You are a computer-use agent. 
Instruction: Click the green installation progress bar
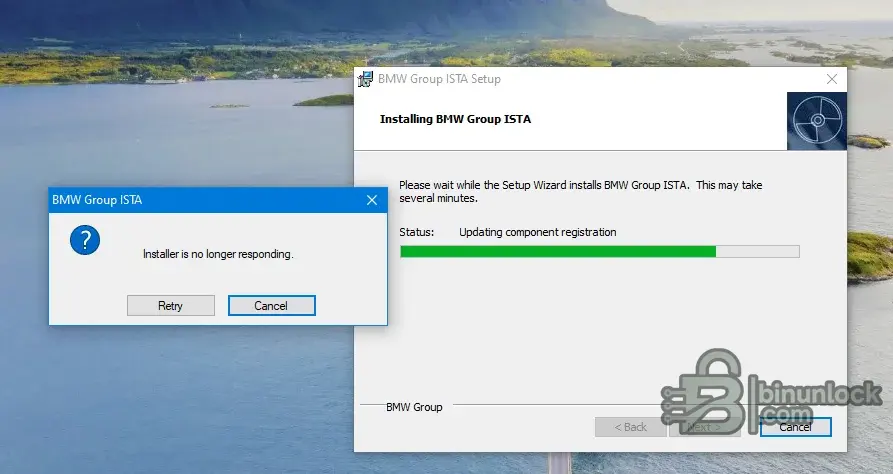click(x=600, y=251)
